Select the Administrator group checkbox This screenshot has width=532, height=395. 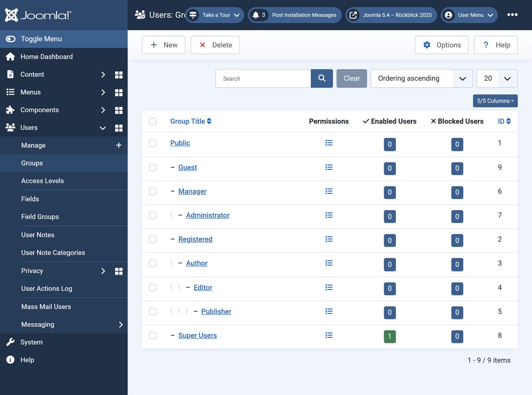tap(153, 215)
